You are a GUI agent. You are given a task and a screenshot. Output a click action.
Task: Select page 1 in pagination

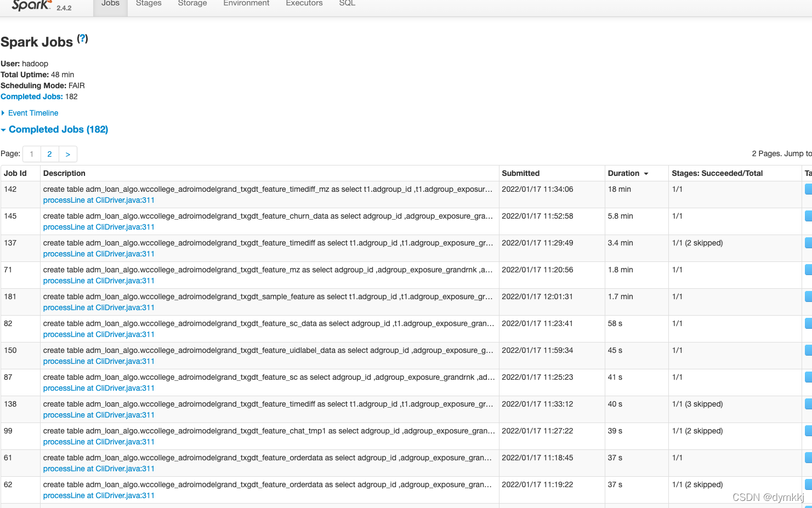coord(32,154)
